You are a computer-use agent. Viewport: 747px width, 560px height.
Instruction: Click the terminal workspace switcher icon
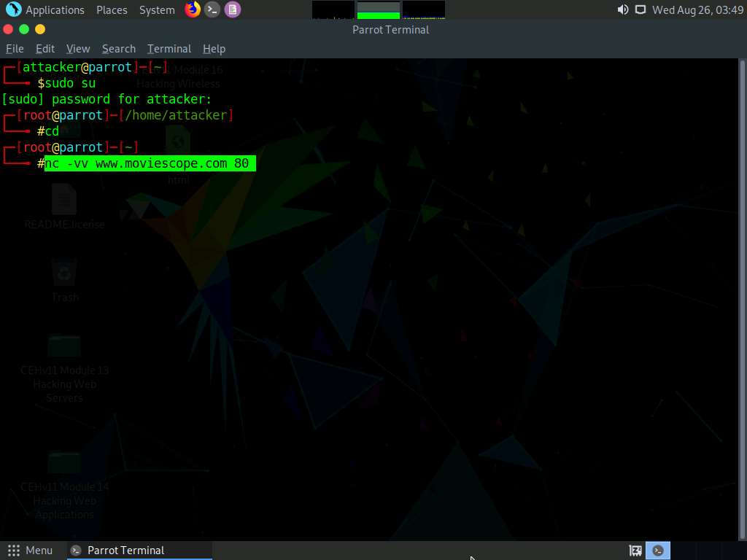click(658, 551)
